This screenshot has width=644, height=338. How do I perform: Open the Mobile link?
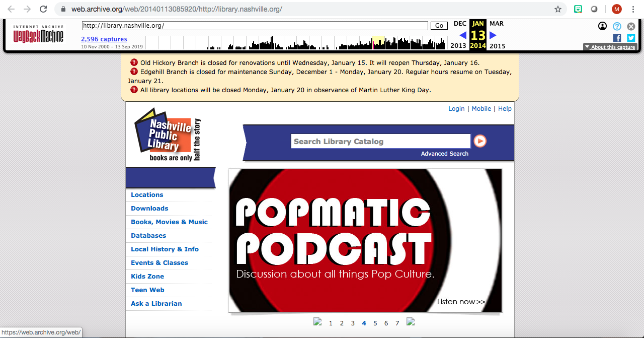pos(481,109)
